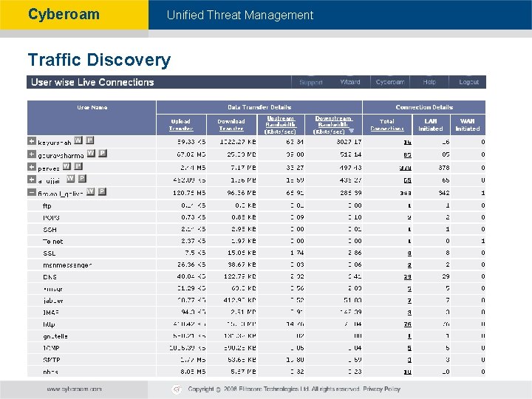
Task: Select the gnutella application row name
Action: 55,337
